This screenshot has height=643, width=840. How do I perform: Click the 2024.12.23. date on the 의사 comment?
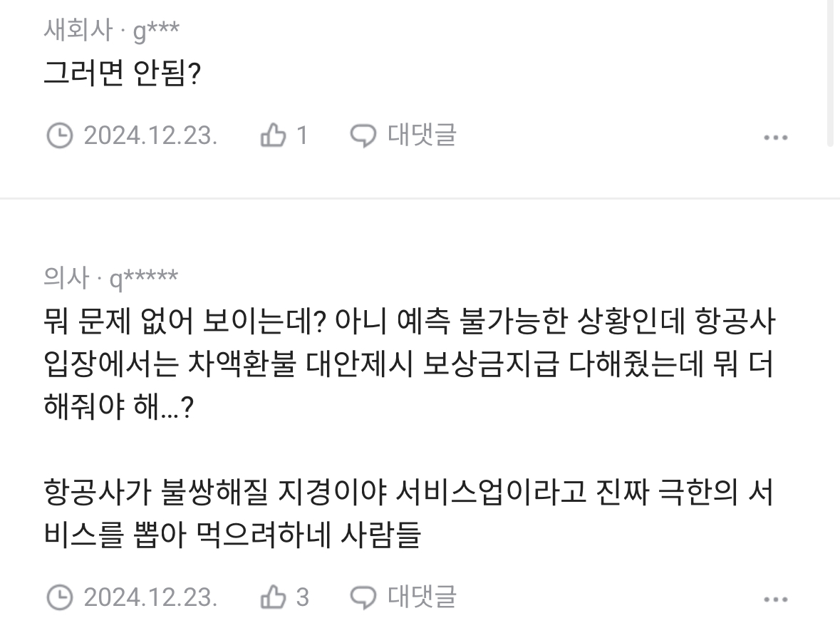(150, 597)
